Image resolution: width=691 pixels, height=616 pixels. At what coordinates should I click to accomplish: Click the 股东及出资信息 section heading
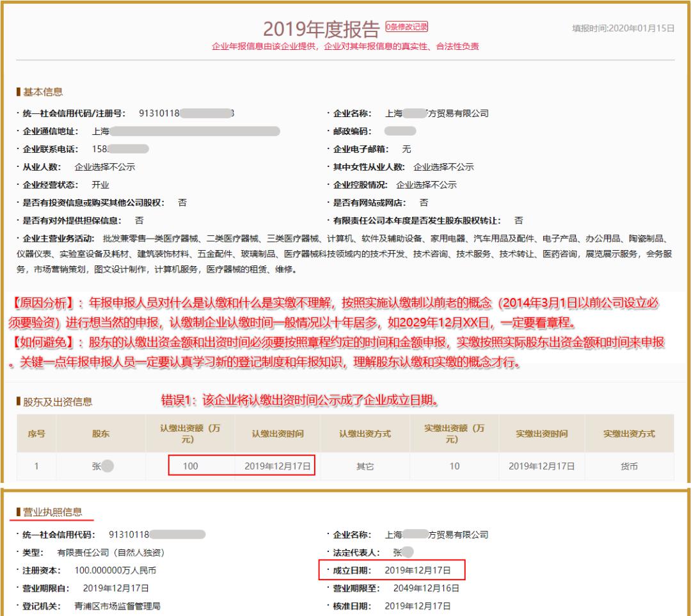click(x=58, y=402)
